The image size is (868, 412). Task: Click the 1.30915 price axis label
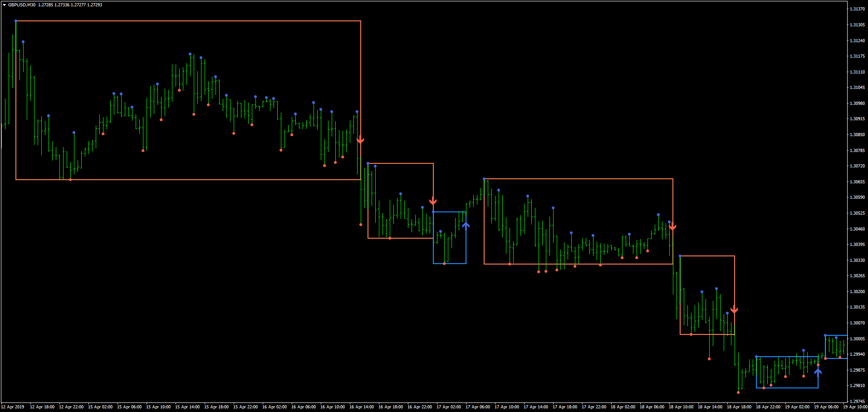(x=857, y=119)
